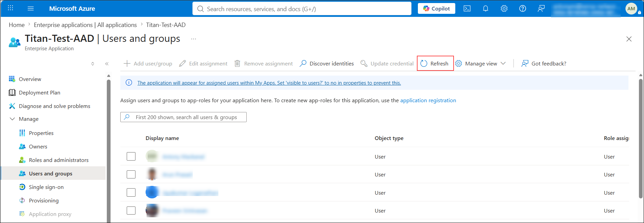This screenshot has height=223, width=644.
Task: Open the AM account avatar
Action: click(x=631, y=9)
